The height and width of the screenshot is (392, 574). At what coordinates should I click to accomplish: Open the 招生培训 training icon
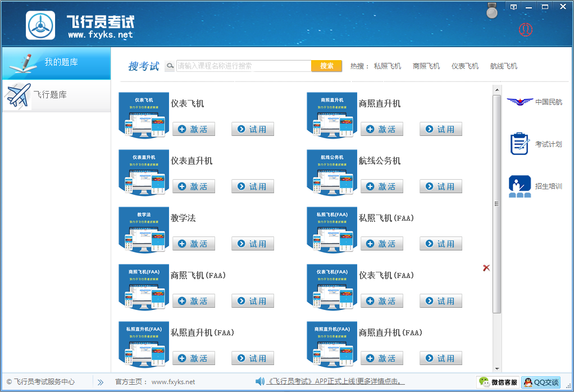pos(520,186)
